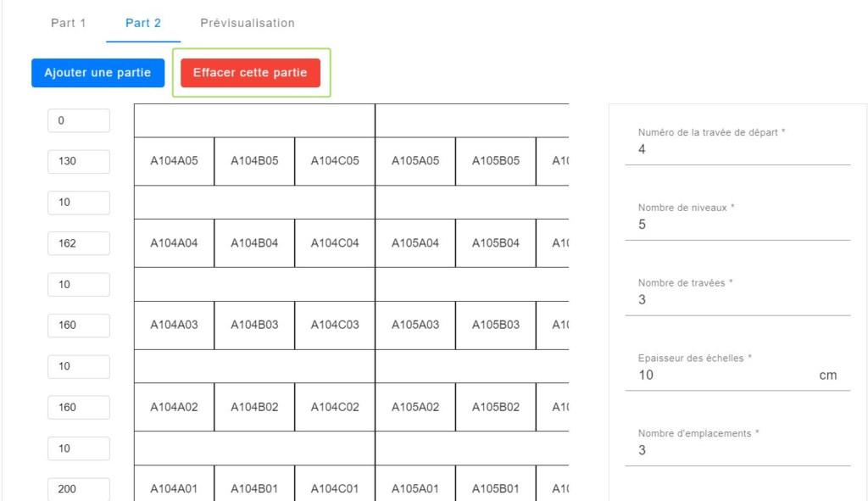868x501 pixels.
Task: Click the height input showing 162
Action: point(79,243)
